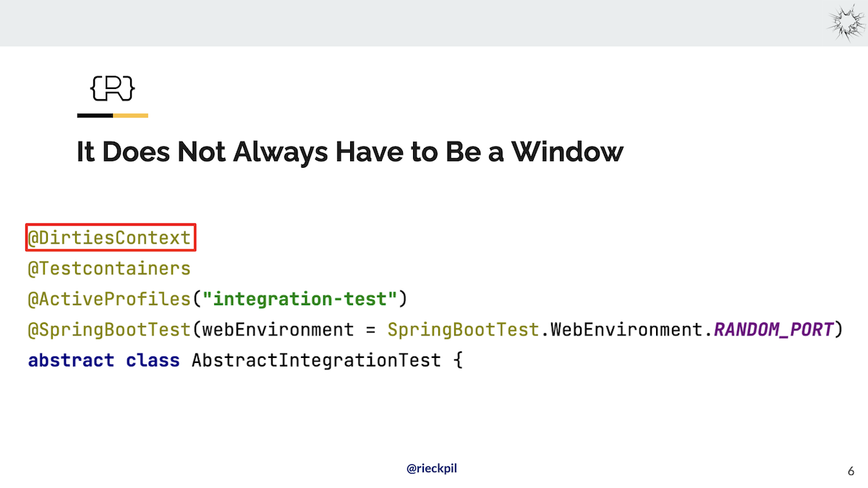
Task: Click the AbstractIntegrationTest class name
Action: (x=316, y=359)
